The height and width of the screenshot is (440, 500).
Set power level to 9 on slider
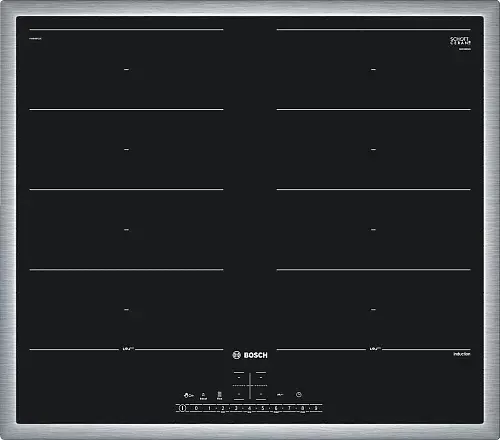pos(316,408)
